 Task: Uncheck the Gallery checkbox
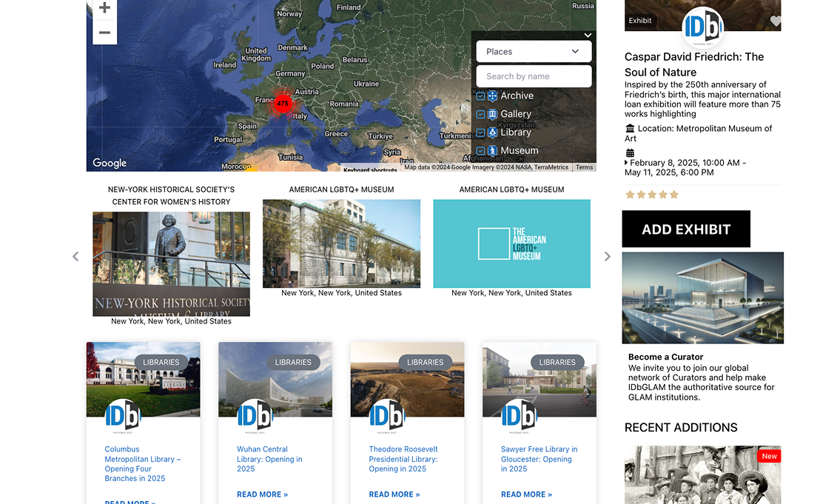click(x=480, y=114)
